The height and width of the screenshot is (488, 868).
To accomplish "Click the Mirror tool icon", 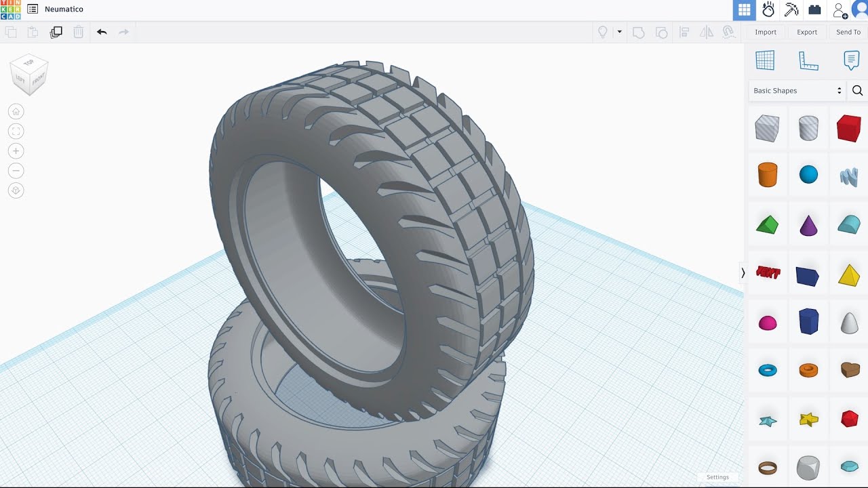I will point(707,32).
